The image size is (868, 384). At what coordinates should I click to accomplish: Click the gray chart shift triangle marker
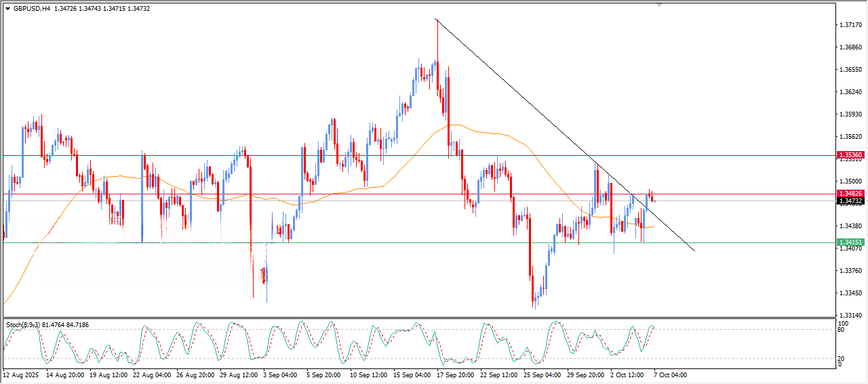click(x=659, y=5)
